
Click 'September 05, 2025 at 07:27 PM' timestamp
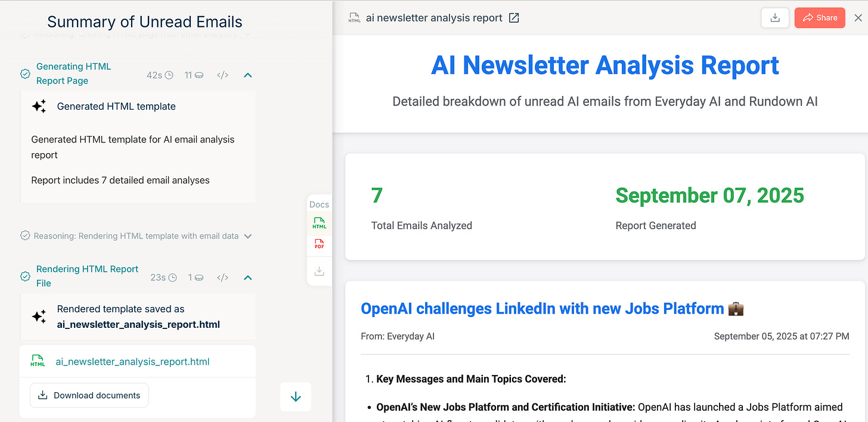point(782,336)
